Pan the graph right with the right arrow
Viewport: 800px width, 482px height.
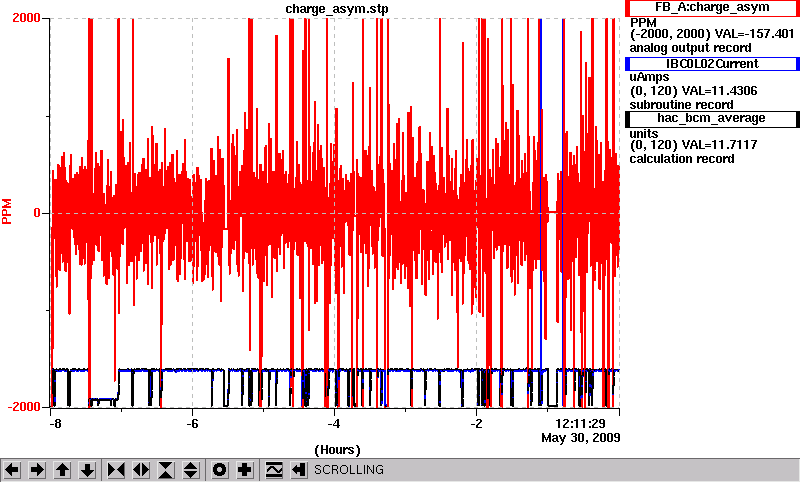(x=37, y=470)
